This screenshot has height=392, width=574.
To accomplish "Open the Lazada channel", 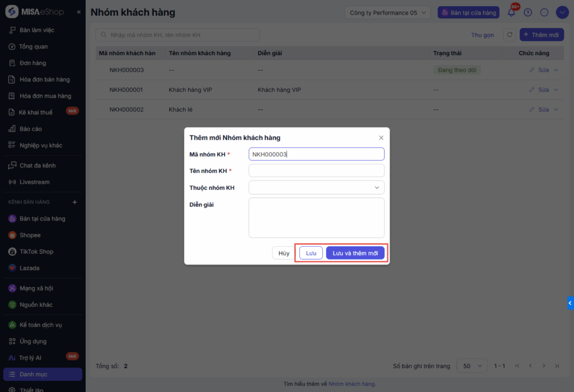I will tap(29, 268).
